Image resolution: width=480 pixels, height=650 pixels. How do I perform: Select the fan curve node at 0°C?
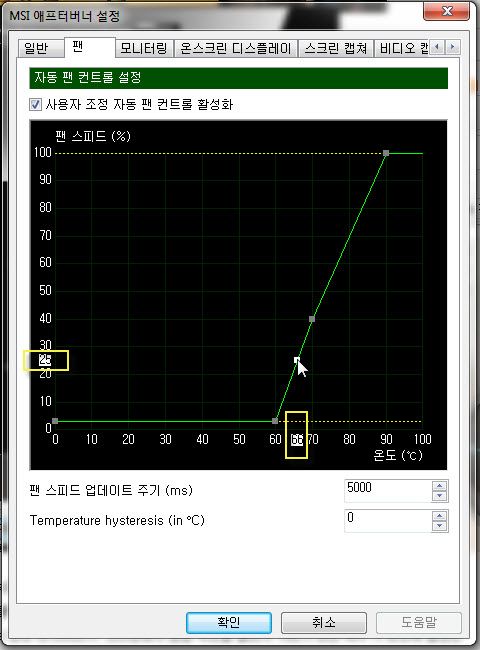click(x=55, y=421)
